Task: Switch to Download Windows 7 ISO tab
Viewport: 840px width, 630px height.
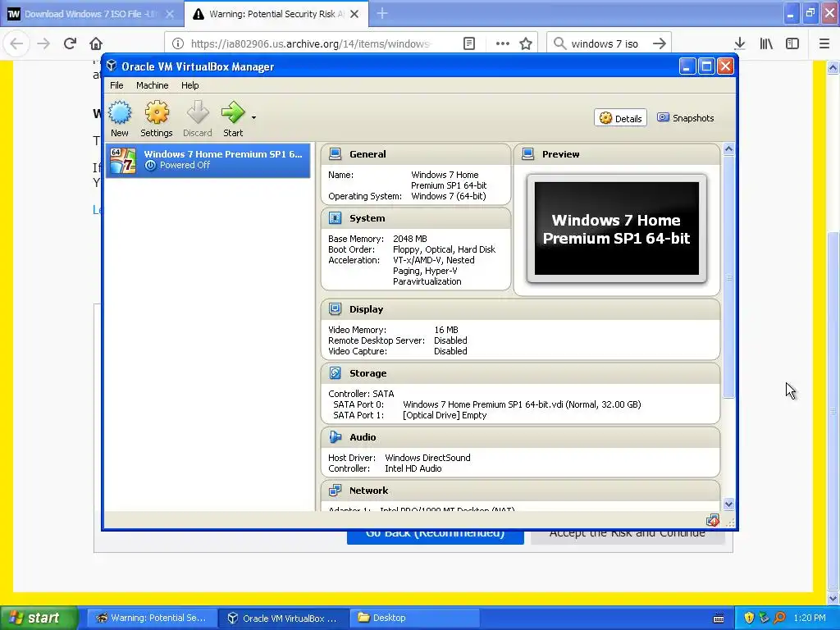Action: pyautogui.click(x=91, y=14)
